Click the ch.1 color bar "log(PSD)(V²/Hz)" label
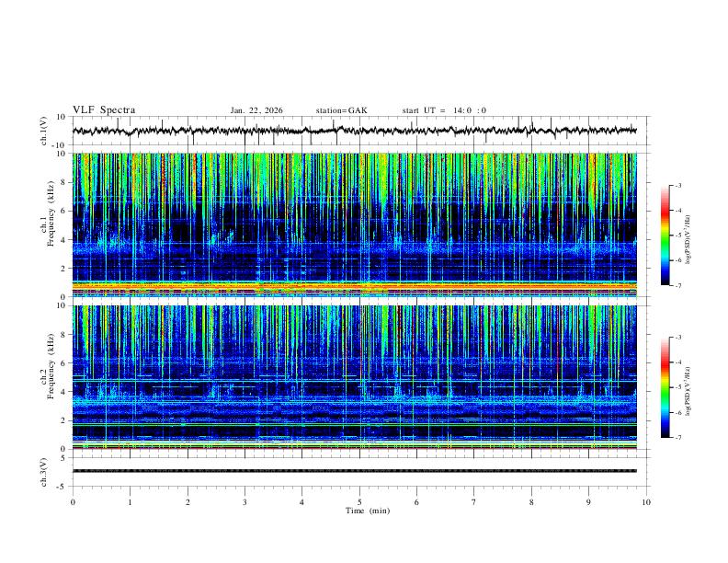 point(688,239)
